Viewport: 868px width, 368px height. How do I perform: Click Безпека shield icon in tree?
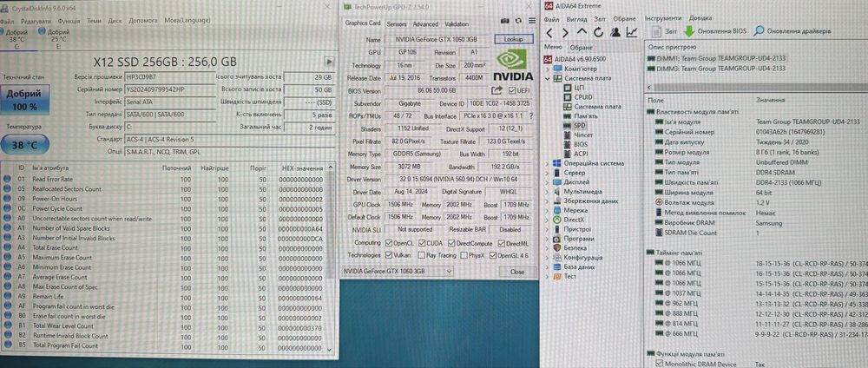[558, 248]
